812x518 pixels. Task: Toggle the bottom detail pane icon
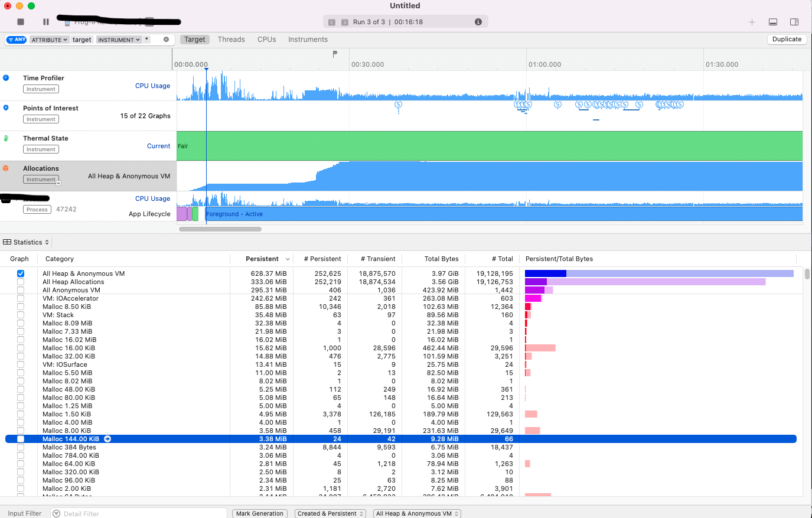(773, 22)
